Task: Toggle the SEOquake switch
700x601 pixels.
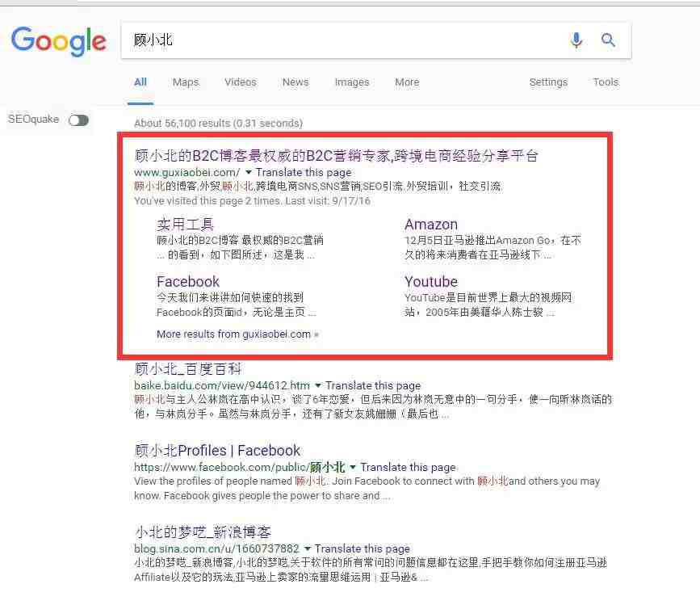Action: (x=79, y=120)
